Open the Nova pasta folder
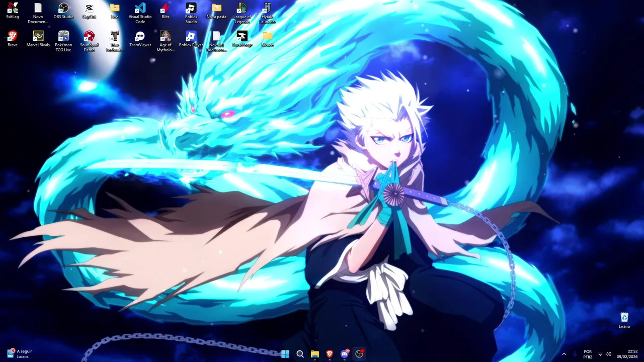The width and height of the screenshot is (644, 362). [x=216, y=11]
